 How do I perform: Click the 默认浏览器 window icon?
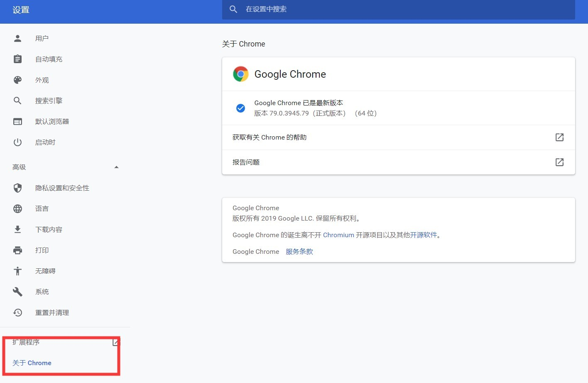coord(17,121)
